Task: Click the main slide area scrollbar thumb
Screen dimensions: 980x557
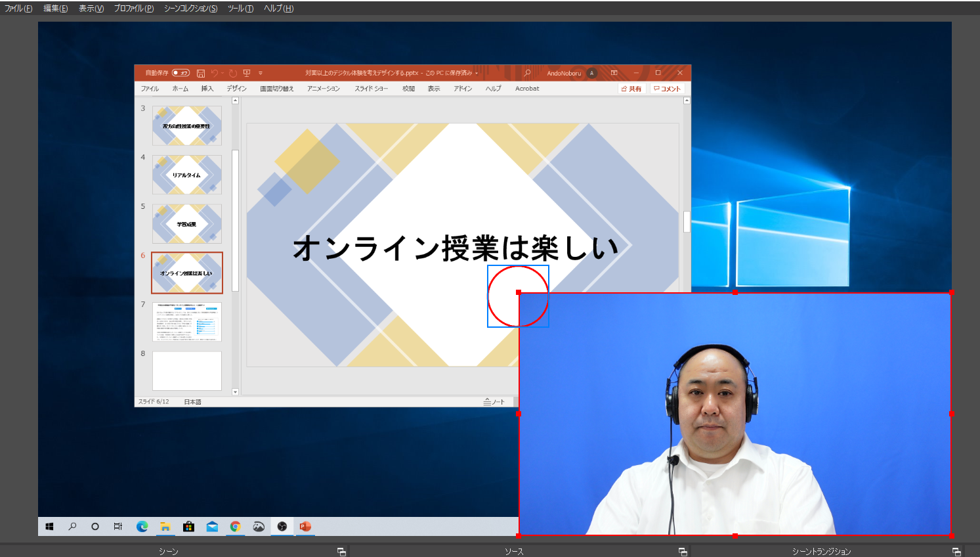Action: (687, 222)
